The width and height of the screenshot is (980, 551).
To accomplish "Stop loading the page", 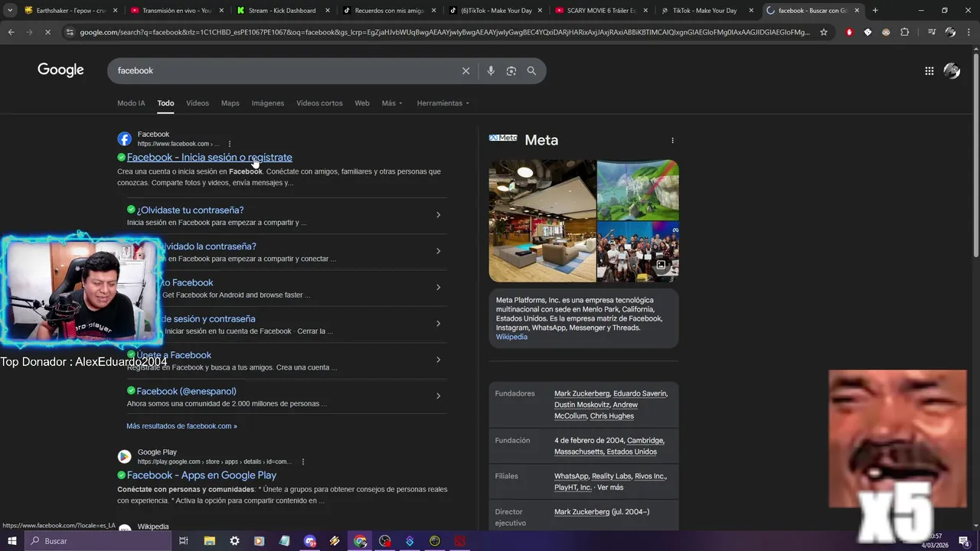I will pyautogui.click(x=47, y=32).
